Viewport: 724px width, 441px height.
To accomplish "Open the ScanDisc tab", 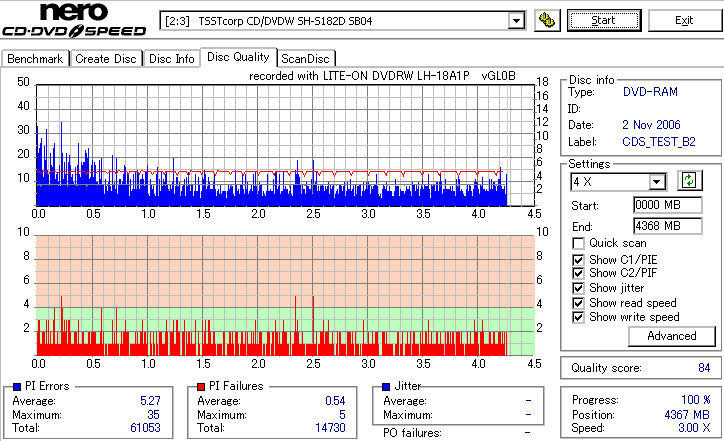I will (x=305, y=59).
